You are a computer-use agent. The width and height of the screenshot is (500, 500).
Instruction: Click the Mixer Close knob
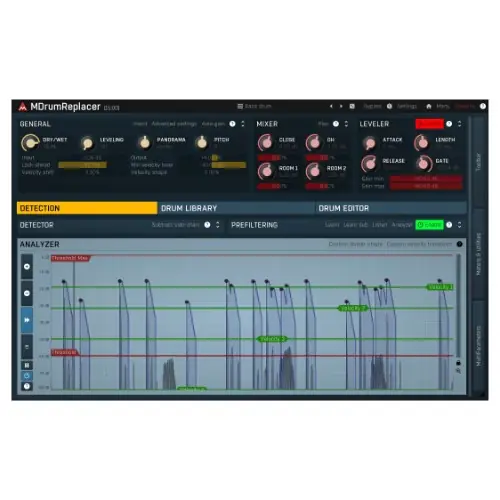(265, 143)
